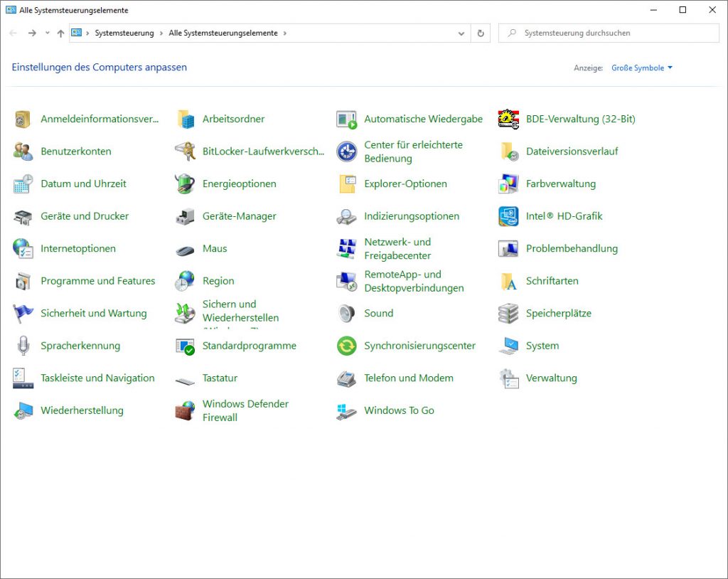The width and height of the screenshot is (728, 579).
Task: Click the window title bar system icon
Action: (x=11, y=10)
